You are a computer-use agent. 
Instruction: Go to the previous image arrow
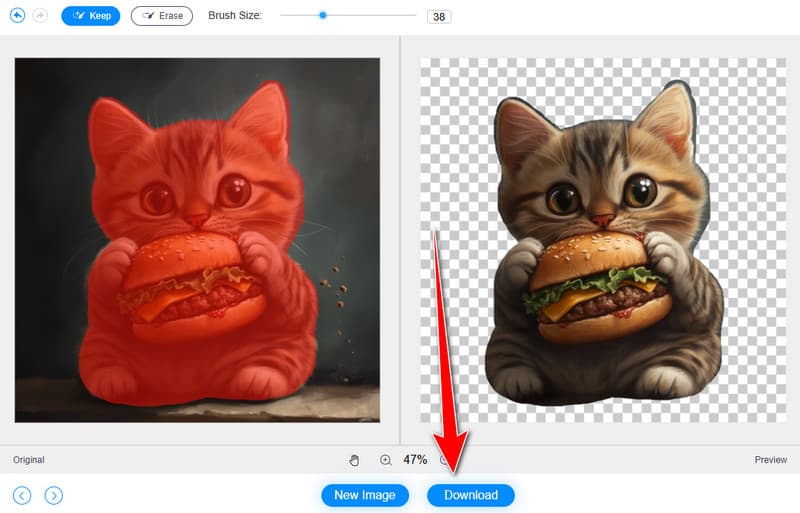click(x=22, y=495)
